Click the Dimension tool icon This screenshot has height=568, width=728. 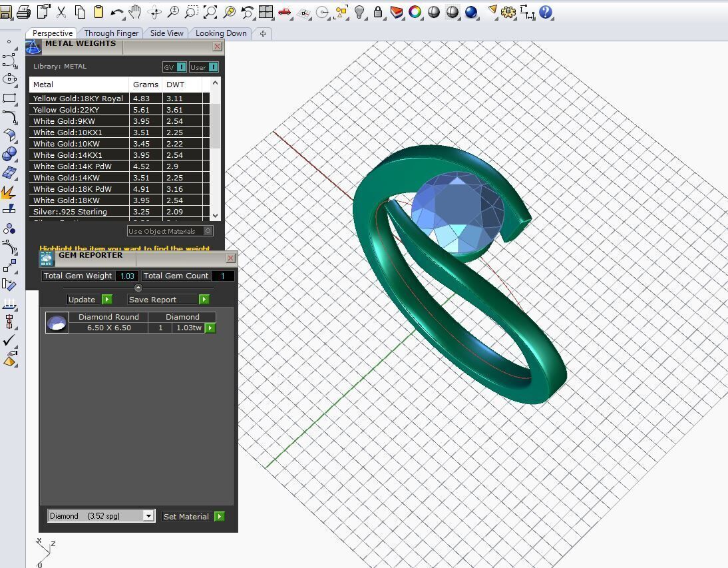tap(528, 12)
